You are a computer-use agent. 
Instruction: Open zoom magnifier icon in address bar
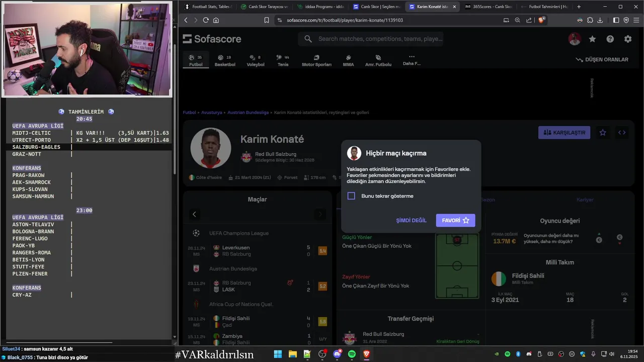517,20
